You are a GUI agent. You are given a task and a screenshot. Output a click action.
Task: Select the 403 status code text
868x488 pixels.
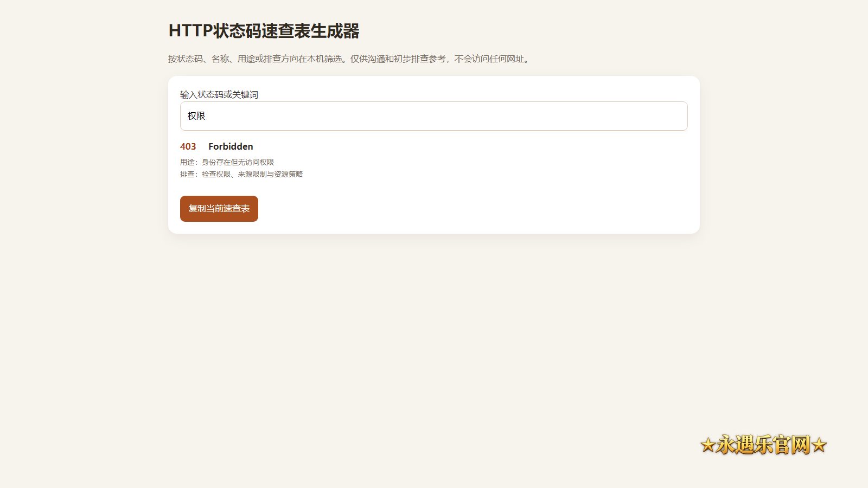tap(188, 146)
